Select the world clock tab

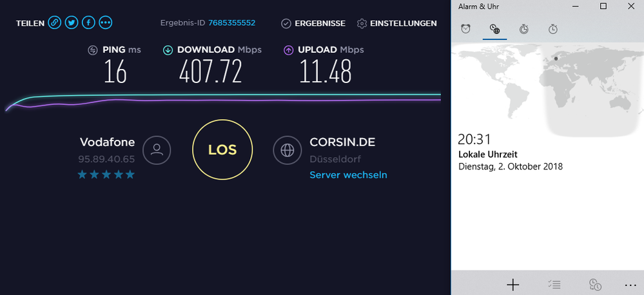[x=494, y=29]
